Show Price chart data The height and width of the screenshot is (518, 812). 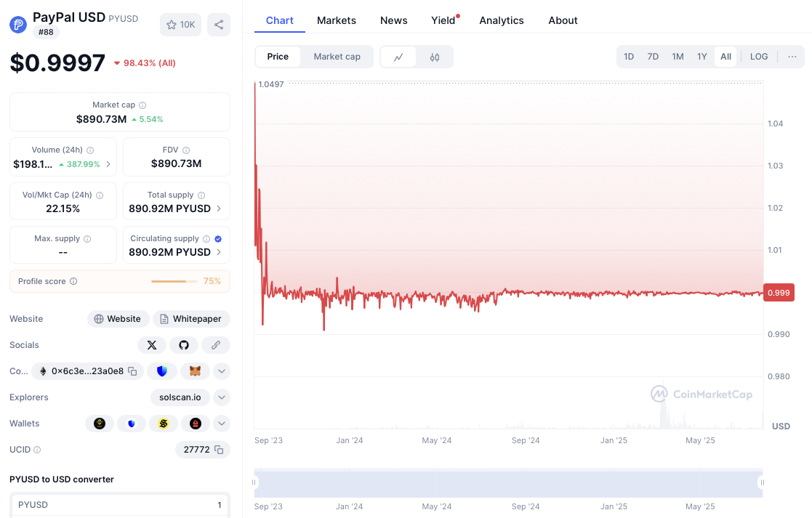(x=278, y=57)
